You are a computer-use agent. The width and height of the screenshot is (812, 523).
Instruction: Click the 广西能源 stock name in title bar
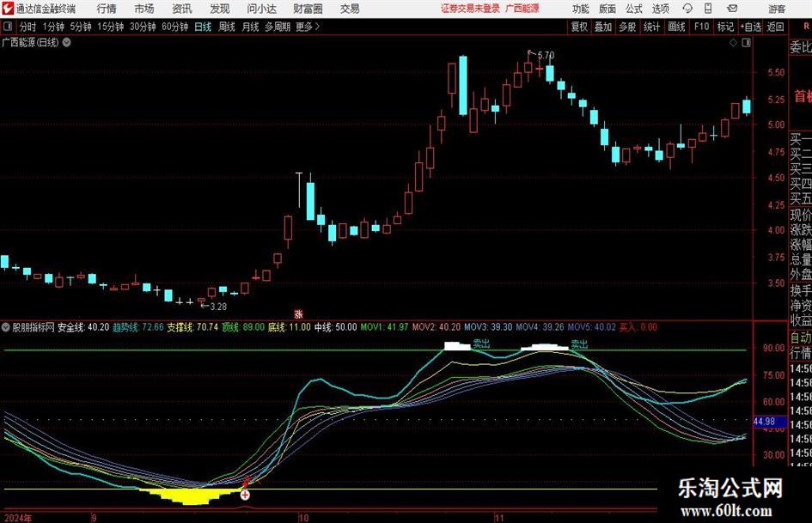tap(522, 9)
